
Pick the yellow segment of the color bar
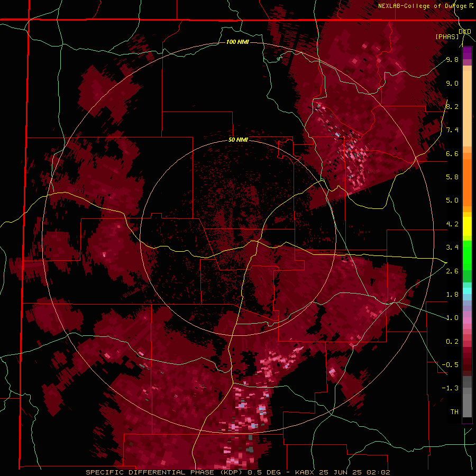[x=467, y=226]
